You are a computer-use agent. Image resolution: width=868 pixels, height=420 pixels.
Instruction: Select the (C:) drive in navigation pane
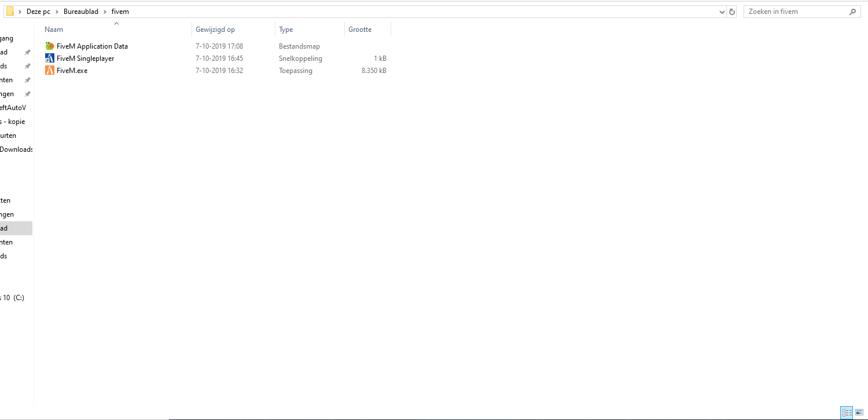pyautogui.click(x=13, y=298)
